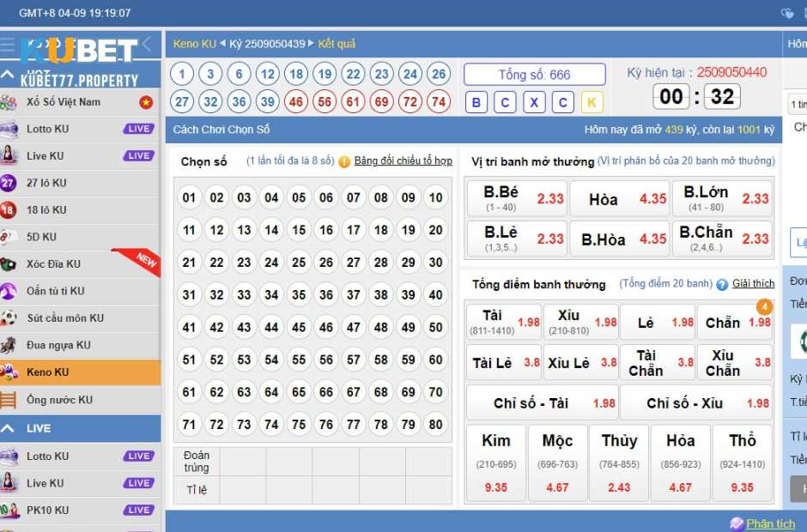Click the Vietnam flag badge on Xổ Số

click(x=146, y=102)
